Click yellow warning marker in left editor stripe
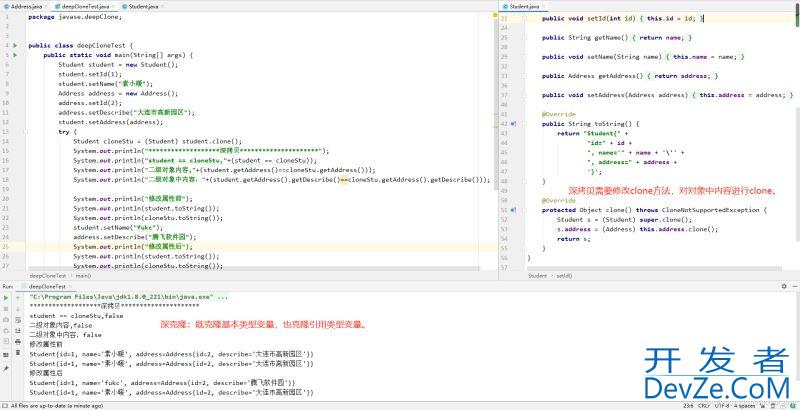Image resolution: width=800 pixels, height=410 pixels. (x=495, y=16)
